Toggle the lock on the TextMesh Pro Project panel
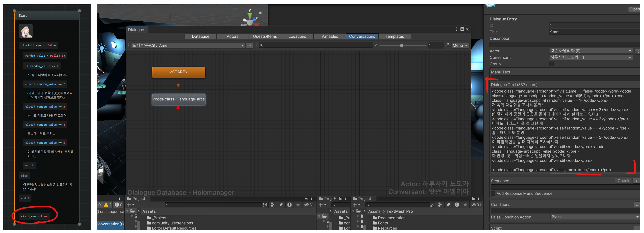 tap(473, 199)
